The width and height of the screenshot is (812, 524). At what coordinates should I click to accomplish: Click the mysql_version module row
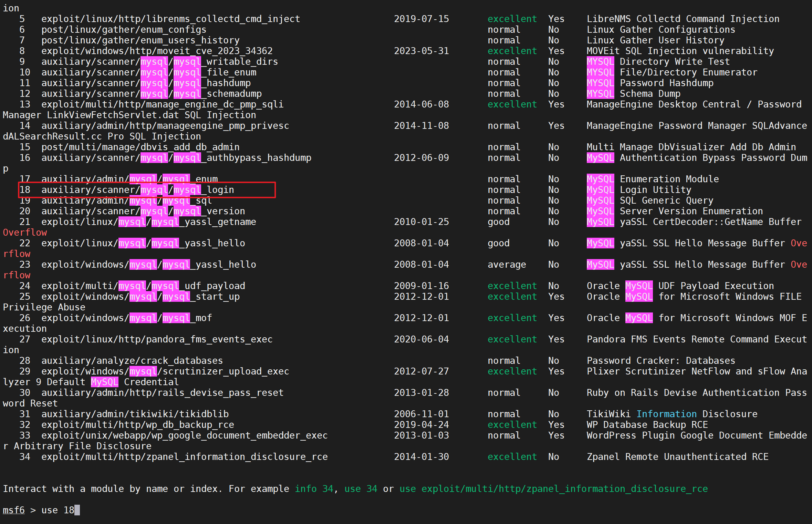143,211
